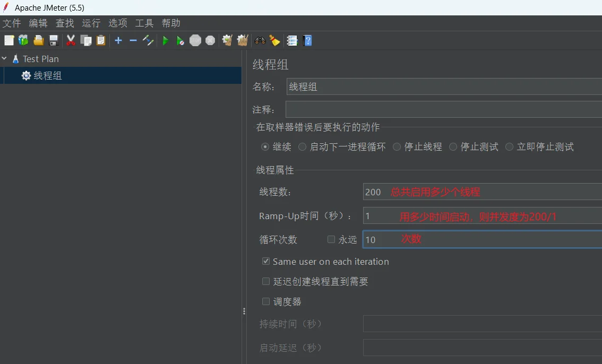Open the Templates icon in toolbar
602x364 pixels.
pos(23,40)
